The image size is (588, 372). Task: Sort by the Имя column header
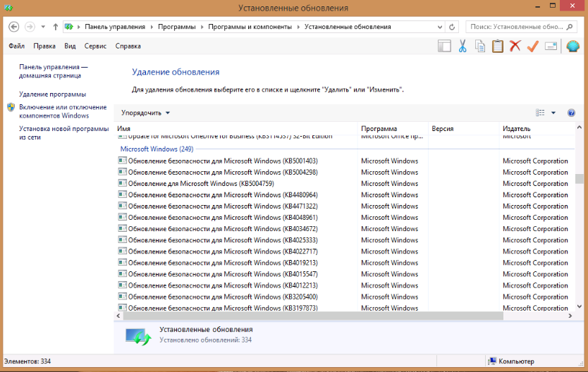[235, 128]
